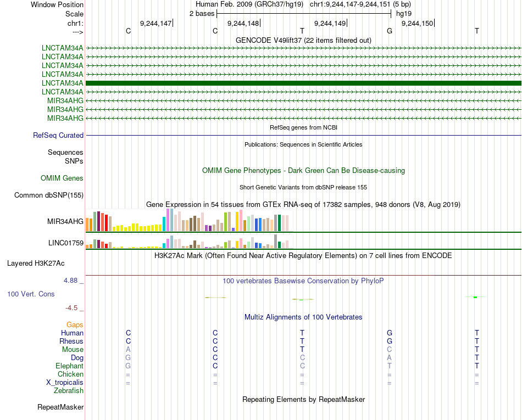
Task: Click the OMIM Genes track label
Action: click(62, 178)
